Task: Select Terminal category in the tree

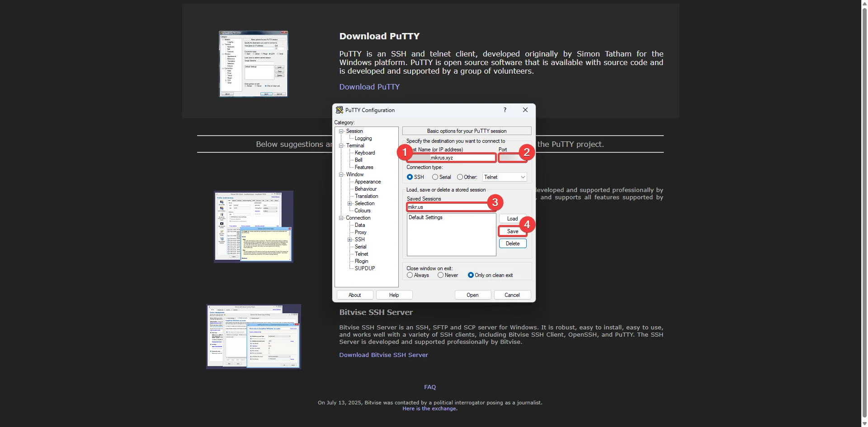Action: (355, 145)
